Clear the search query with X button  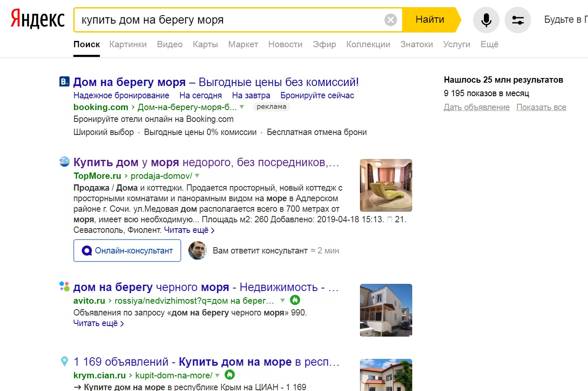click(391, 20)
